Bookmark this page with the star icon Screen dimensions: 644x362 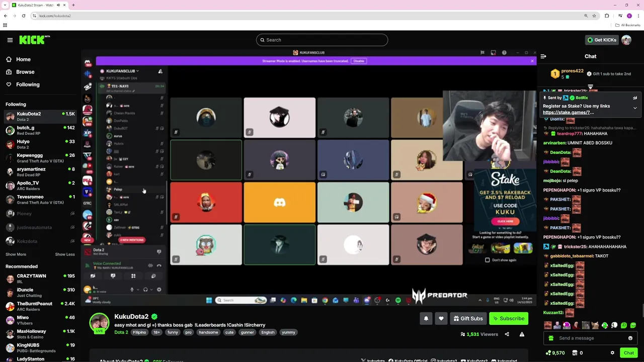[x=594, y=16]
